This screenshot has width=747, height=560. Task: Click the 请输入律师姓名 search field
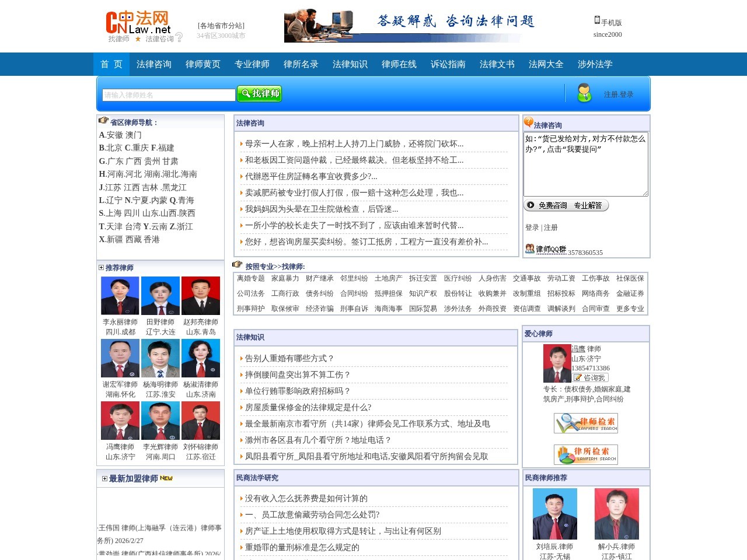[168, 94]
